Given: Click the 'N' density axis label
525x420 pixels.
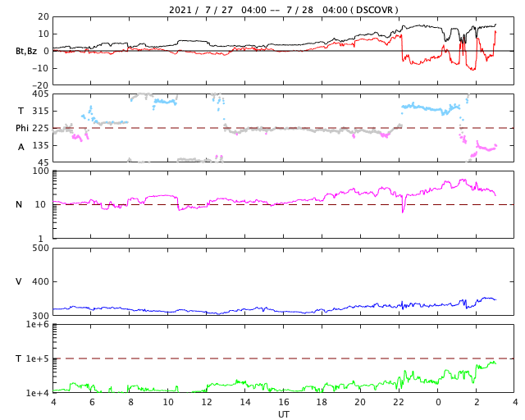Looking at the screenshot, I should [19, 204].
